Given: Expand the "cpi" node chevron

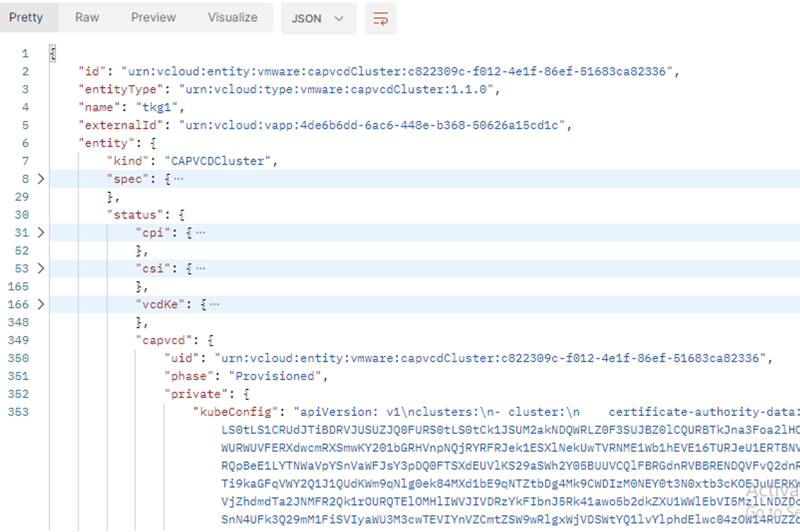Looking at the screenshot, I should [x=41, y=233].
